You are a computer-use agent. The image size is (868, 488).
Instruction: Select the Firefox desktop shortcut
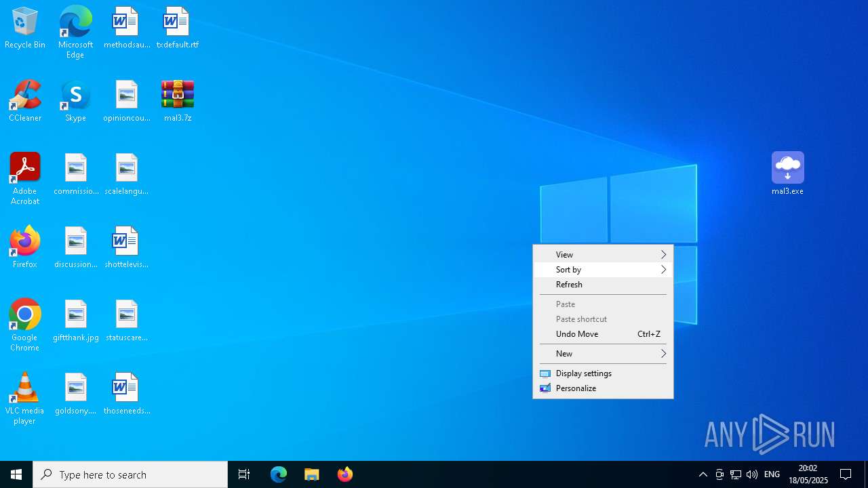tap(25, 248)
